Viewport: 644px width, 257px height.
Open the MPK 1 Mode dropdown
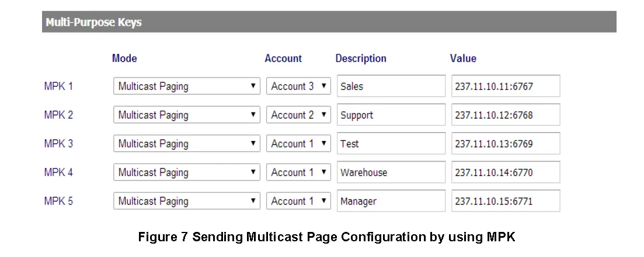pyautogui.click(x=186, y=86)
